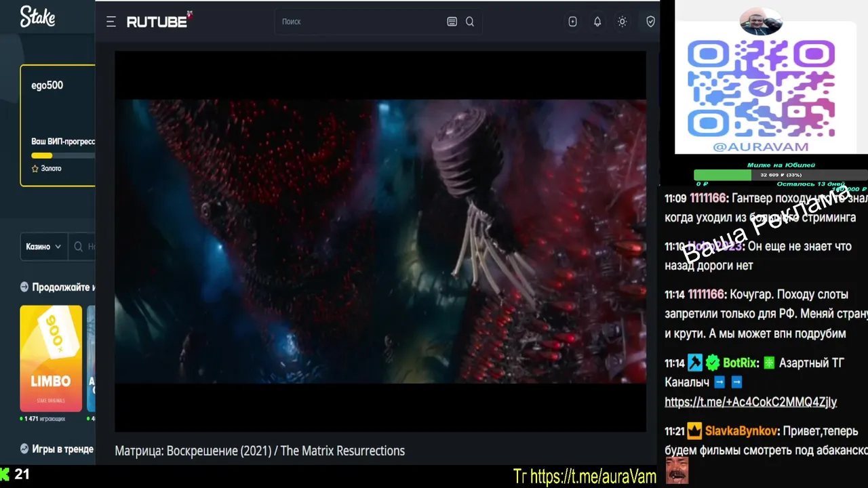Click the BotRix blue moderator badge
868x488 pixels.
pyautogui.click(x=695, y=363)
